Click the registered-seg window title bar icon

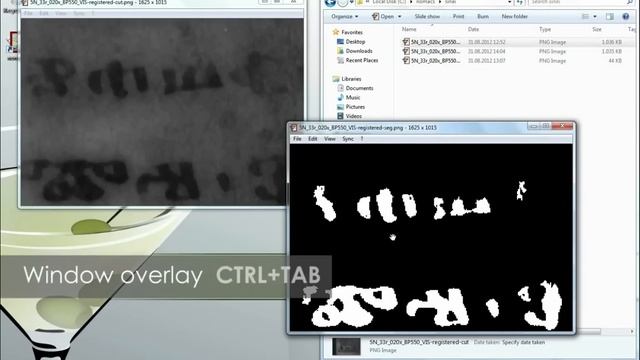click(294, 128)
